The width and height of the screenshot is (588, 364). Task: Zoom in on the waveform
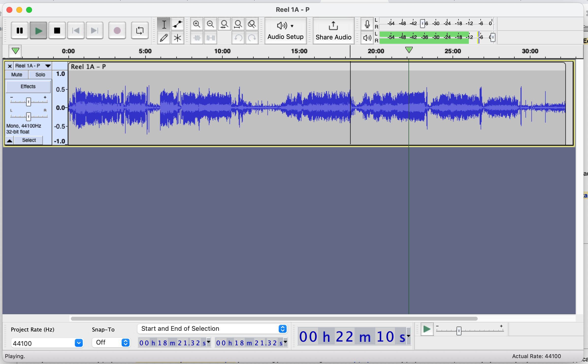pyautogui.click(x=196, y=24)
